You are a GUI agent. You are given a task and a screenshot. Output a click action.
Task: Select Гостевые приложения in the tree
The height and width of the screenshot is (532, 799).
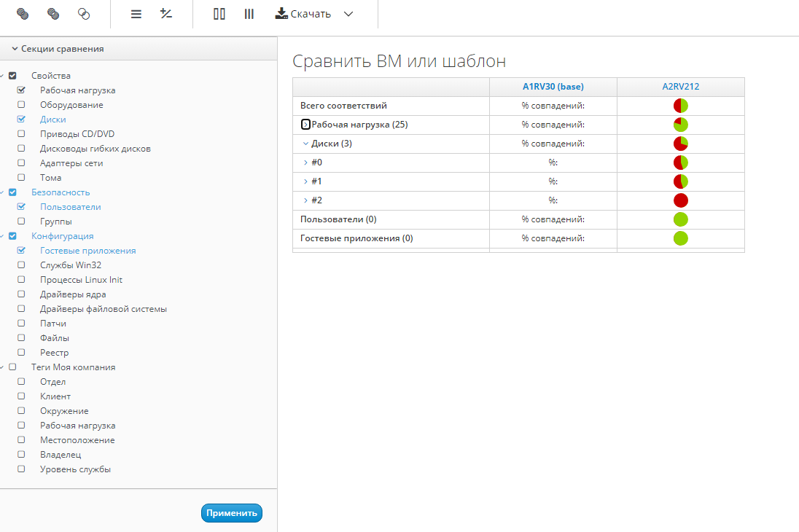point(87,251)
